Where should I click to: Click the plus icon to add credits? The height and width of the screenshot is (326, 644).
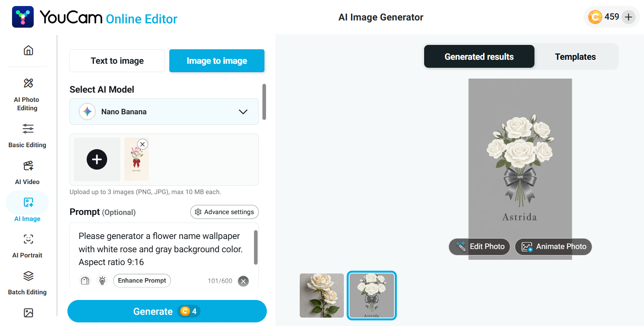coord(628,17)
